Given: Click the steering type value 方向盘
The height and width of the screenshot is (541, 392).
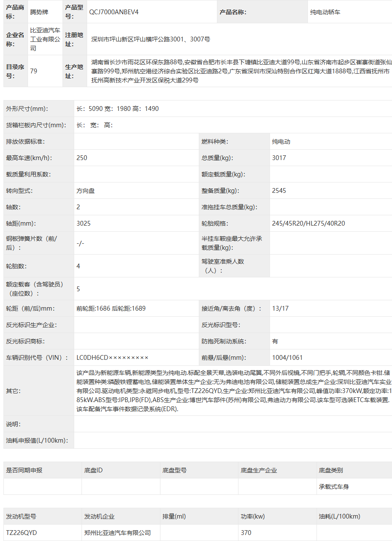Looking at the screenshot, I should [85, 191].
